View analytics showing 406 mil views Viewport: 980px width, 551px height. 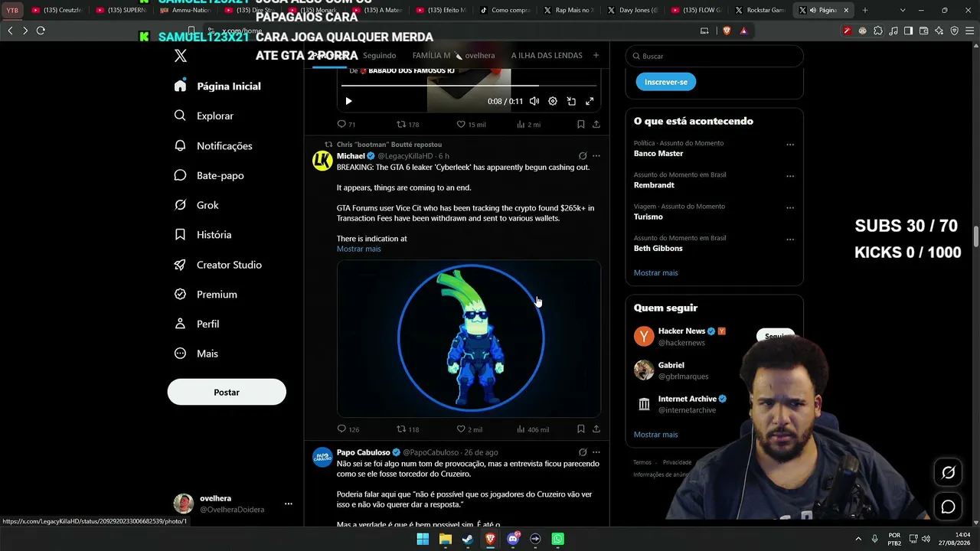tap(533, 429)
